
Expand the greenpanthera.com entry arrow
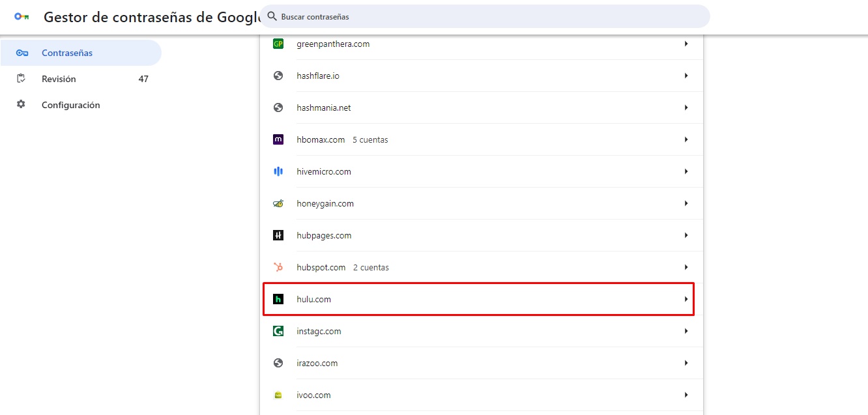(x=686, y=44)
